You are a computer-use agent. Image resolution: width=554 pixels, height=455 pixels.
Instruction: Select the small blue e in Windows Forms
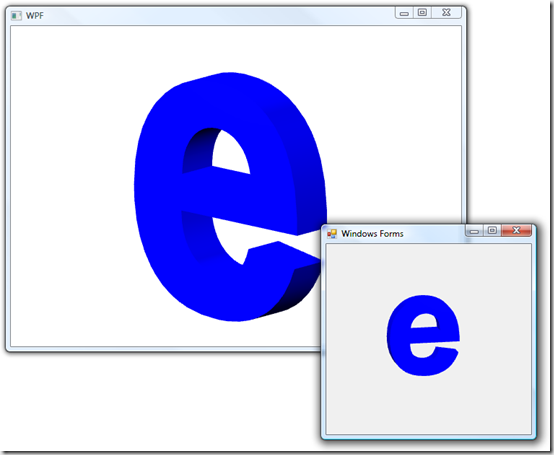(x=423, y=335)
